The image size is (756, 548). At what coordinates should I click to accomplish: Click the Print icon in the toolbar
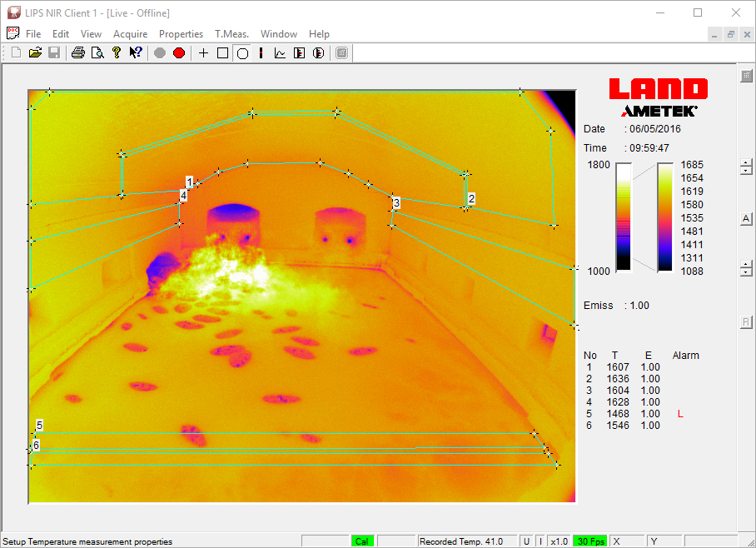pyautogui.click(x=77, y=52)
